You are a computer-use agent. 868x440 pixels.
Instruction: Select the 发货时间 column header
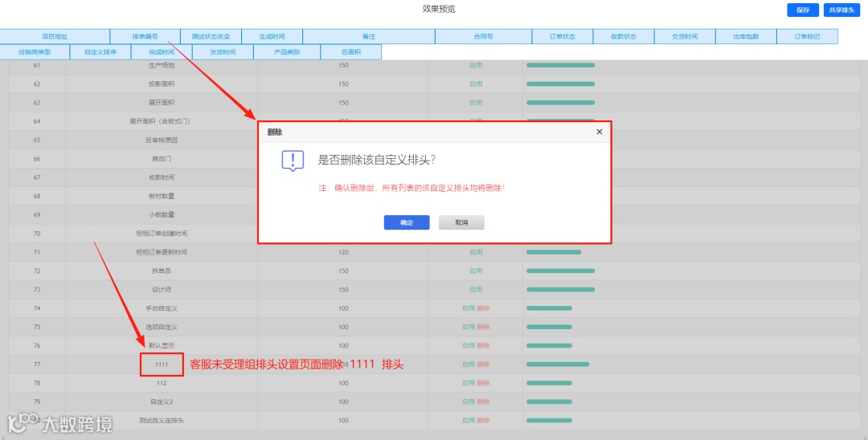point(223,52)
